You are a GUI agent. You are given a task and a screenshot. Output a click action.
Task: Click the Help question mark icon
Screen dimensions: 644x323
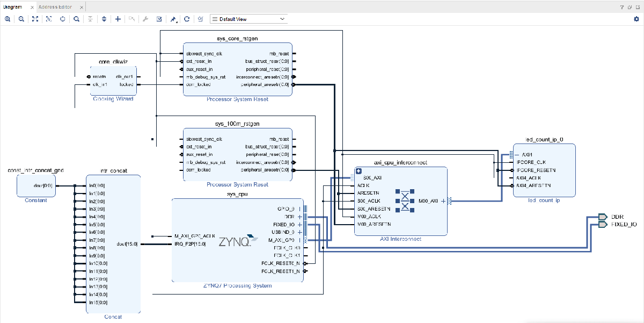click(622, 7)
